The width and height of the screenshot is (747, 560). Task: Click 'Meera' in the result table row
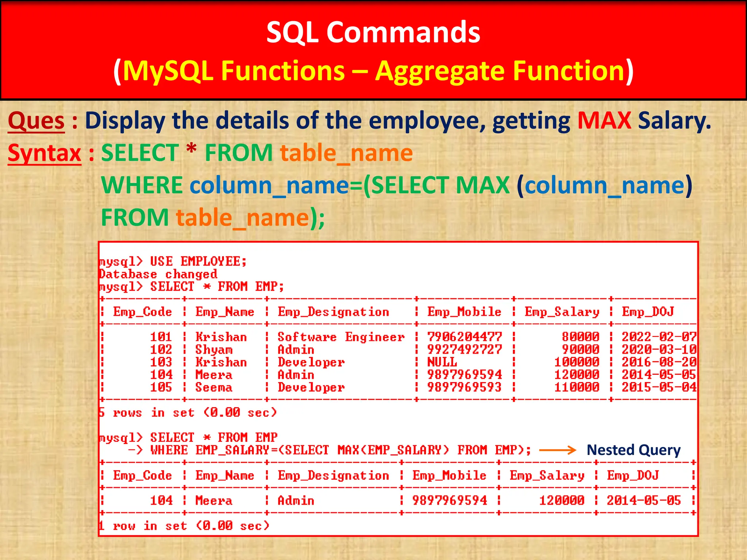point(214,500)
